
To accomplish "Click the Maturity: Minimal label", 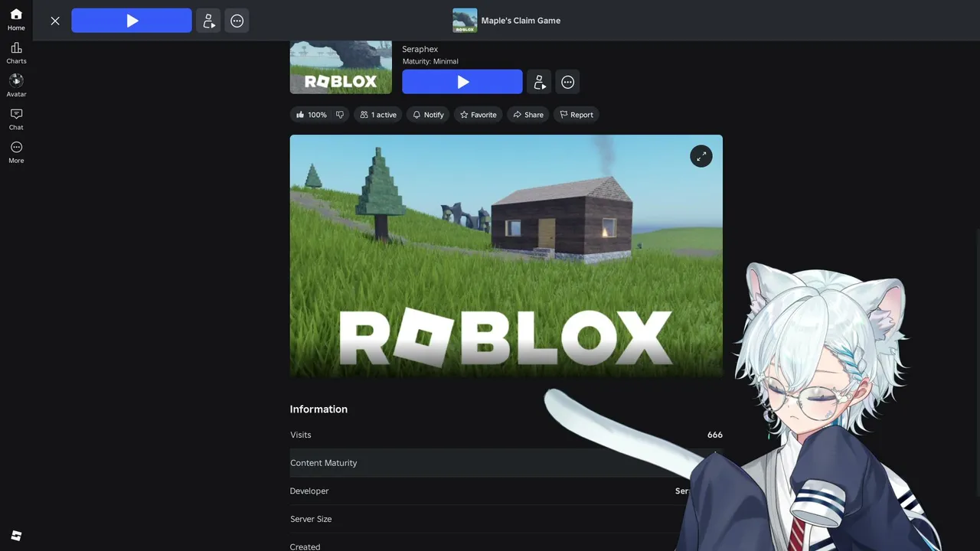I will 430,61.
